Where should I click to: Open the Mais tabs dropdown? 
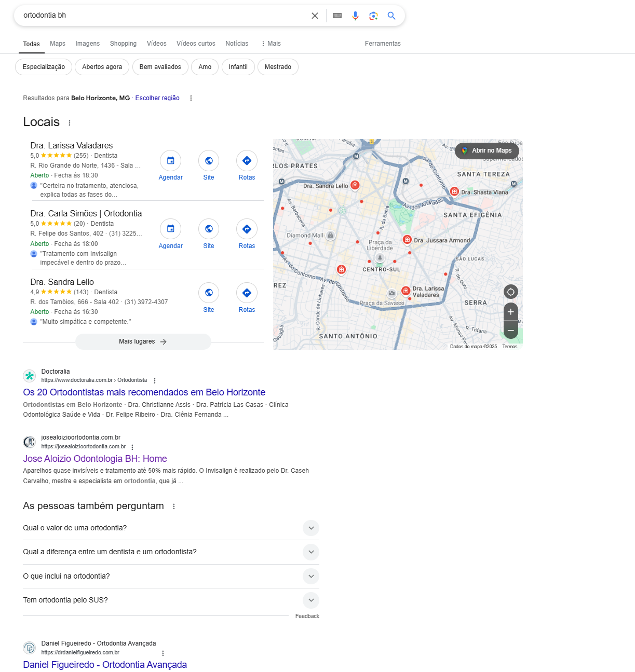pos(271,44)
